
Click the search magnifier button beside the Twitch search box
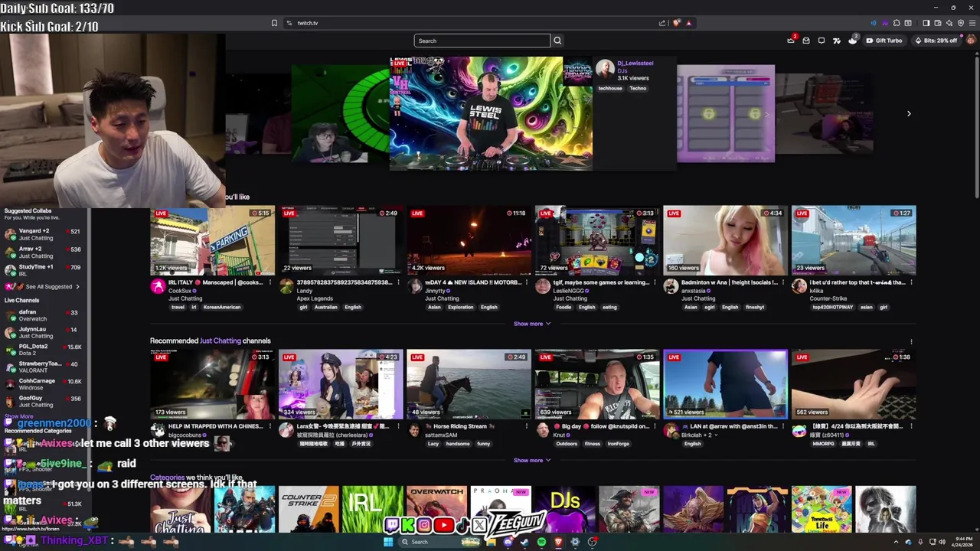[x=557, y=41]
